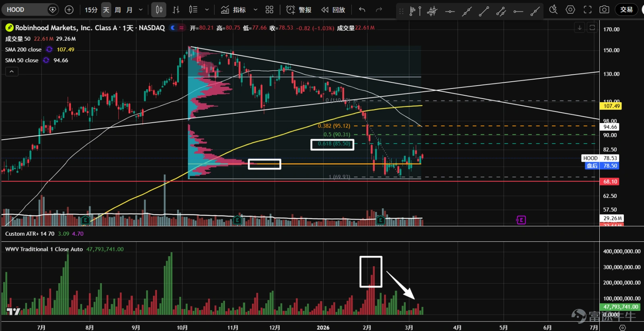Viewport: 644px width, 331px height.
Task: Expand the favorite indicators dropdown arrow
Action: pos(255,10)
